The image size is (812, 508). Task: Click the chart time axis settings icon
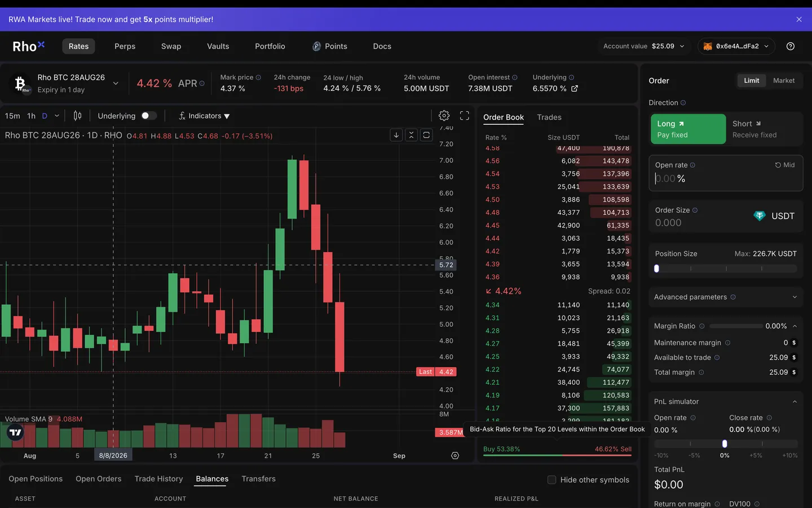point(455,456)
